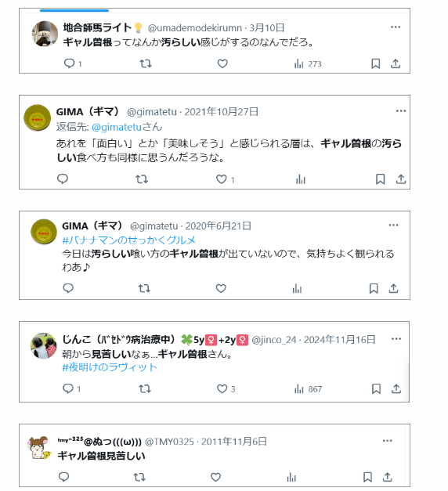Open 地合師馬ライト profile avatar
The image size is (448, 491).
click(45, 34)
